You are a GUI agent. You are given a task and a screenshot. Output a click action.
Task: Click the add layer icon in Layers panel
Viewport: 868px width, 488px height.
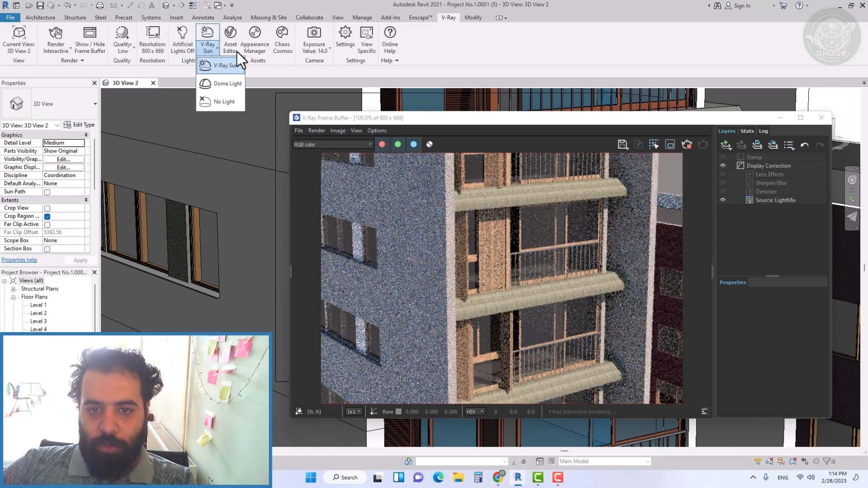pyautogui.click(x=726, y=145)
